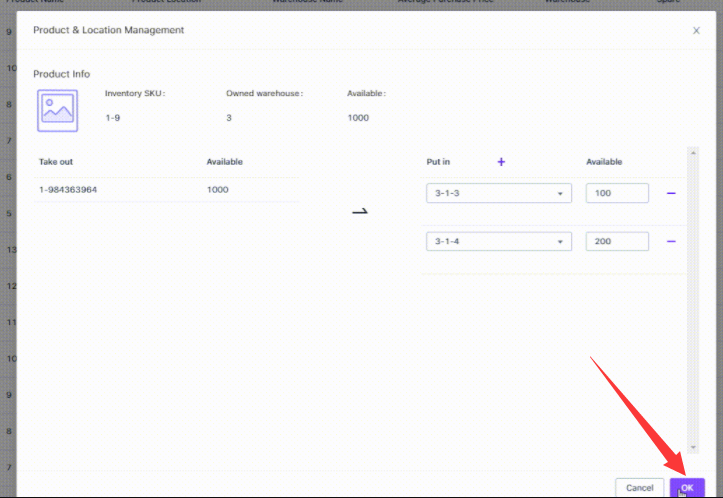Click the Product Info heading

pyautogui.click(x=61, y=74)
